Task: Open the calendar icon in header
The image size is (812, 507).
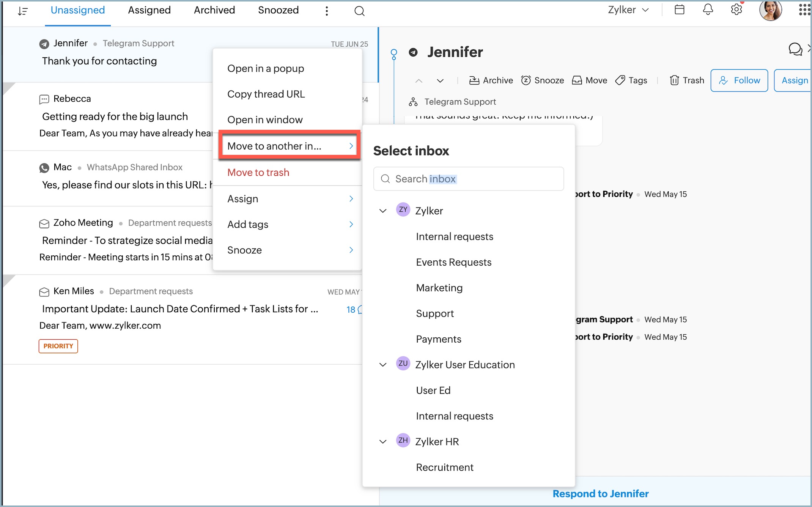Action: click(x=679, y=10)
